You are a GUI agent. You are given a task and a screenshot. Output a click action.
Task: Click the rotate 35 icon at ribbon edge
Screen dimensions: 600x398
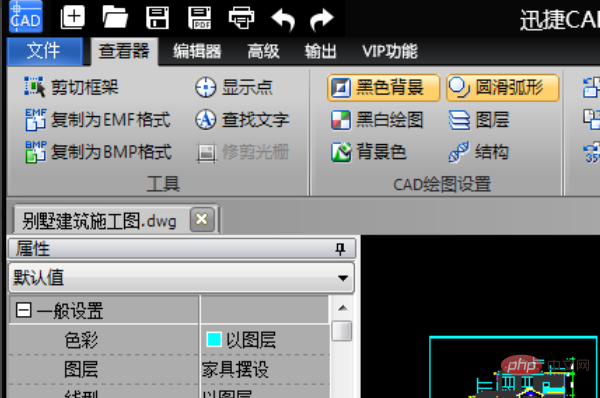click(591, 153)
